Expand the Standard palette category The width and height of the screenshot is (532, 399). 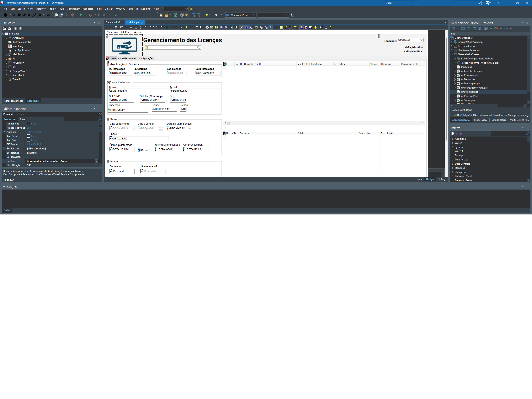click(452, 168)
